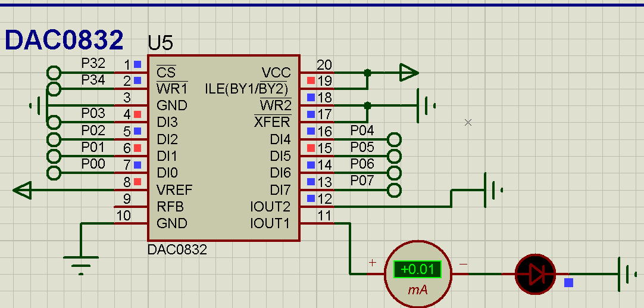
Task: Select ground symbol connected to IOUT2
Action: (495, 190)
